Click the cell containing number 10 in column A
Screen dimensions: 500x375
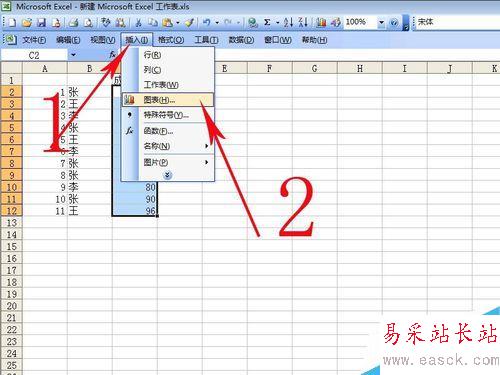(45, 199)
